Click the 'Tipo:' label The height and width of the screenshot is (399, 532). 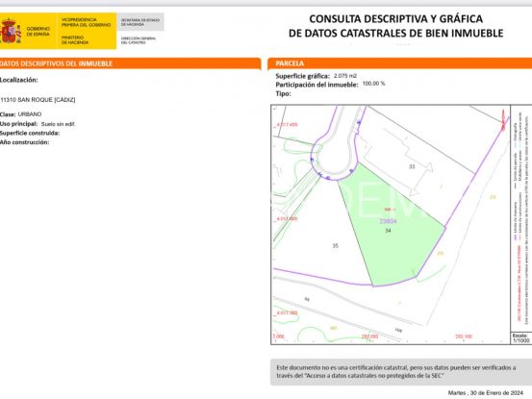coord(283,93)
